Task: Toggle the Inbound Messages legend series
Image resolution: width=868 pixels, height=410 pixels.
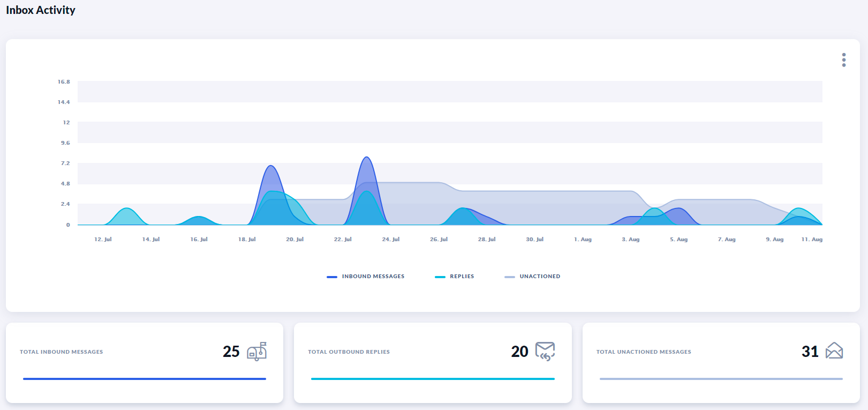Action: pyautogui.click(x=373, y=277)
